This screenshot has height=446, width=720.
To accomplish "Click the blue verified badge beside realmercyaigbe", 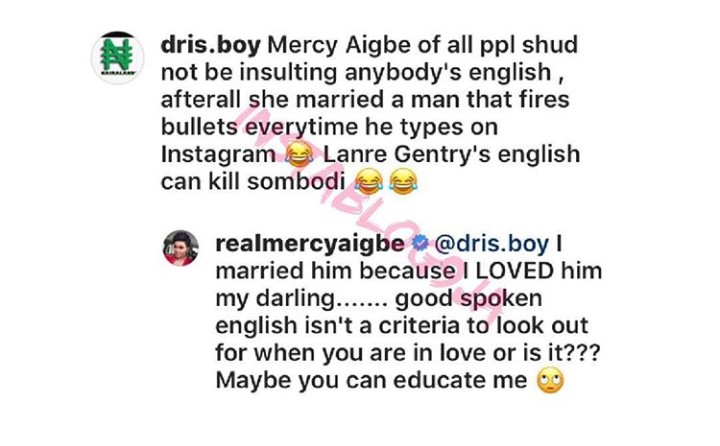I will [x=419, y=243].
